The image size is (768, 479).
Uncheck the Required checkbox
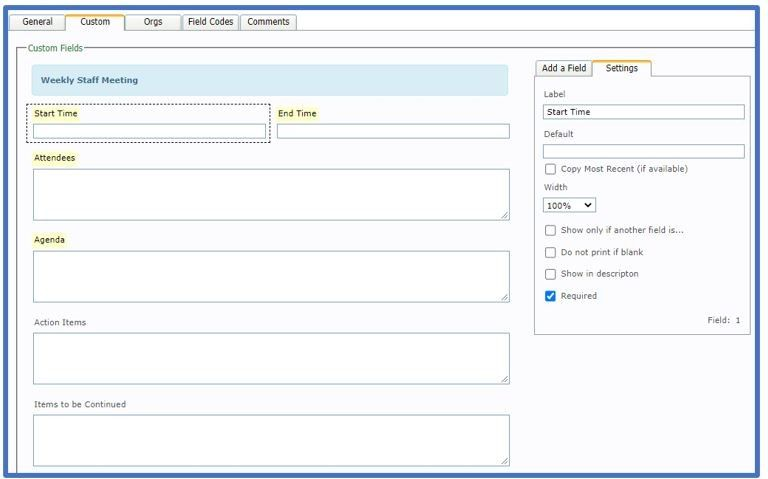551,296
